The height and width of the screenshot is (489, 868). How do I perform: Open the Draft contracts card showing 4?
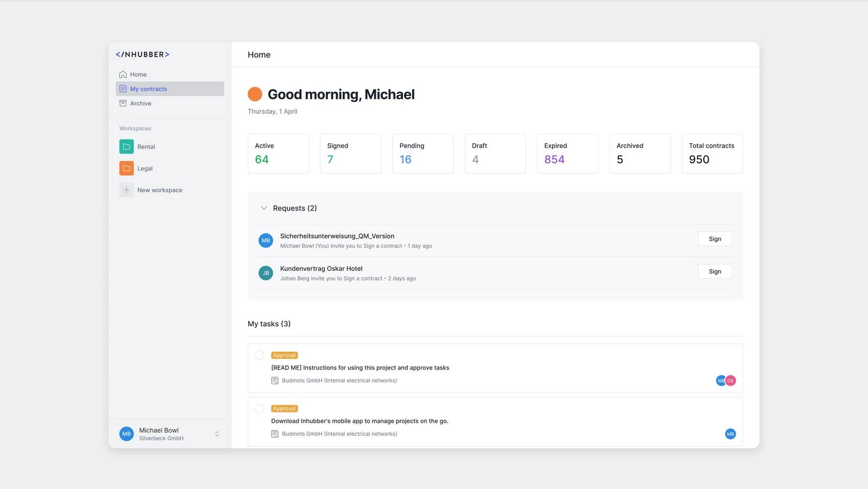coord(495,154)
